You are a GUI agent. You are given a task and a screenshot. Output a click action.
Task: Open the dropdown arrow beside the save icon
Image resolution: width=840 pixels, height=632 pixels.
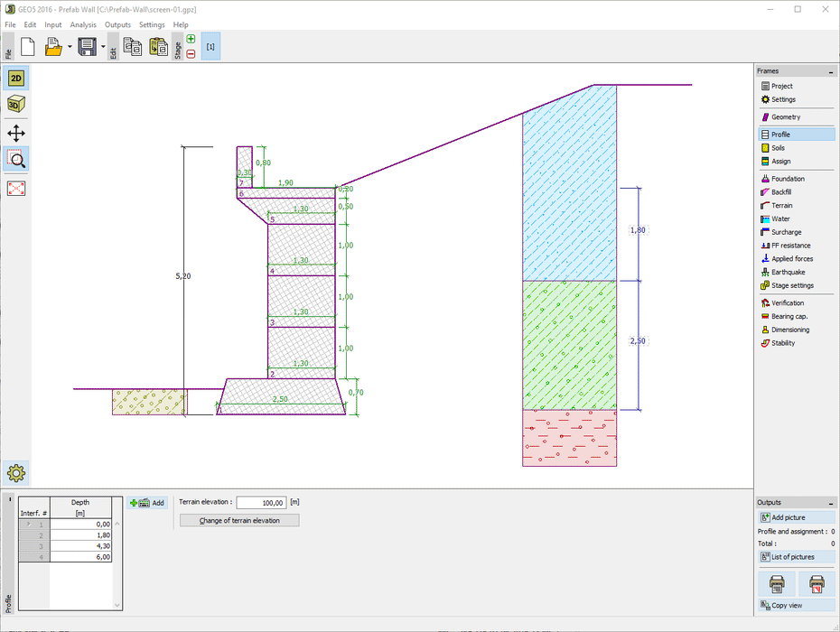point(103,47)
